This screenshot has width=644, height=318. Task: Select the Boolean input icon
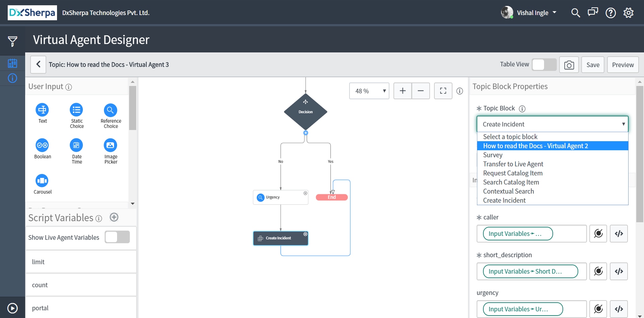(42, 145)
